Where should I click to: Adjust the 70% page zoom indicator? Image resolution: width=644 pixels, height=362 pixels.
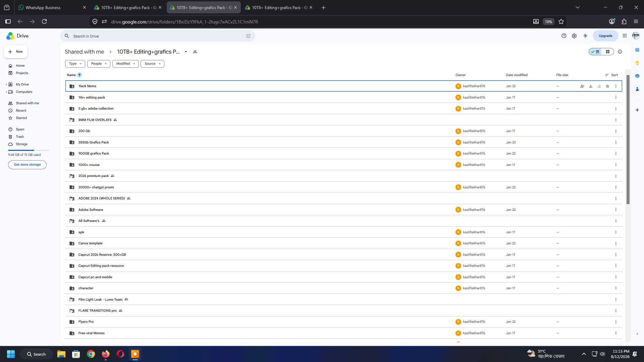pos(548,22)
